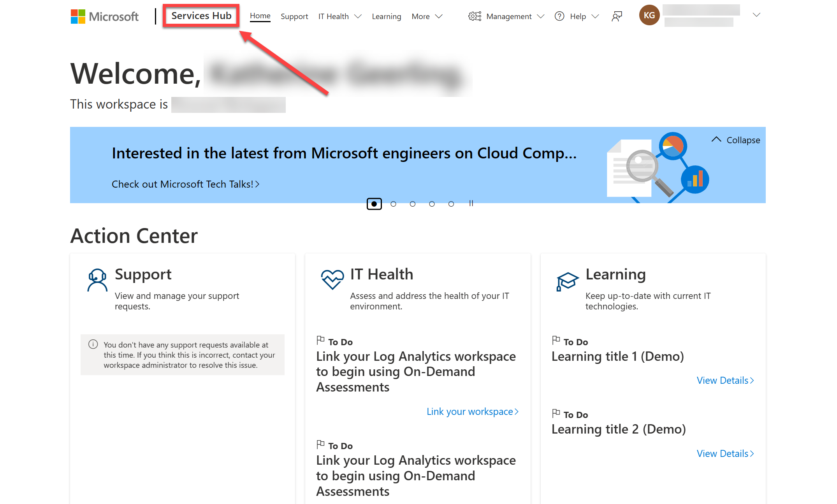Click the Learning graduation cap icon
Screen dimensions: 837x504
pyautogui.click(x=567, y=279)
